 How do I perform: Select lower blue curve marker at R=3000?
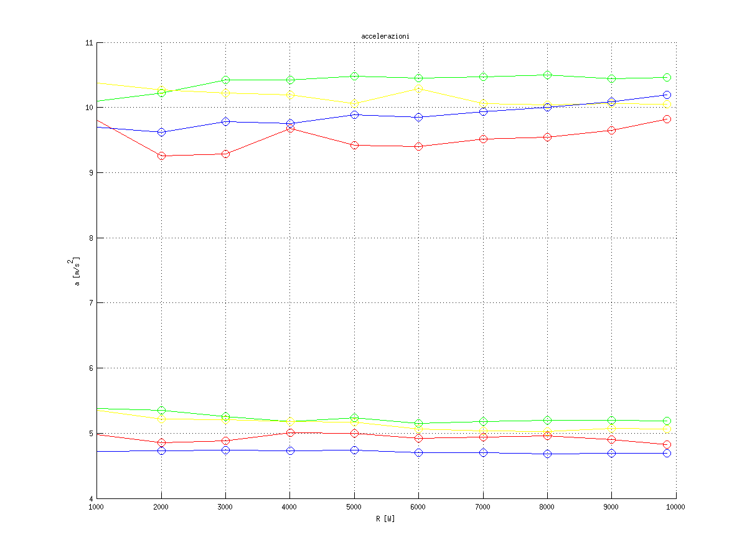click(225, 450)
